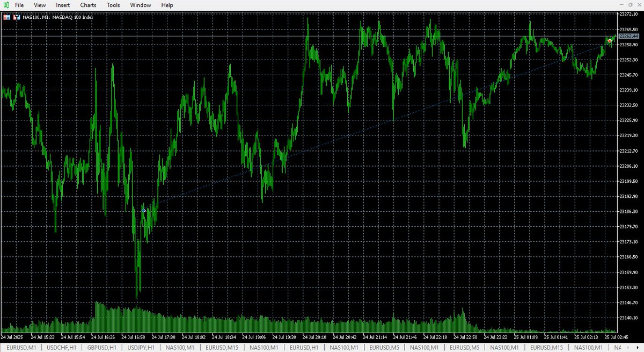This screenshot has height=352, width=644.
Task: Click the 23272.10 price scale label
Action: [x=628, y=14]
